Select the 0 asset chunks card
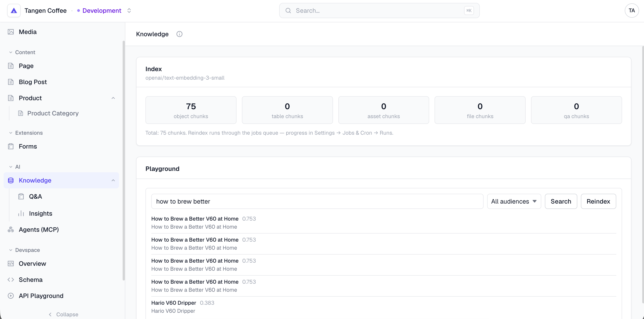644x319 pixels. (384, 110)
